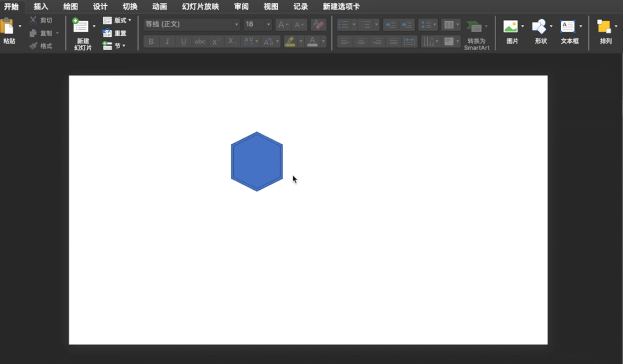Image resolution: width=623 pixels, height=364 pixels.
Task: Expand the font name dropdown arrow
Action: pos(236,24)
